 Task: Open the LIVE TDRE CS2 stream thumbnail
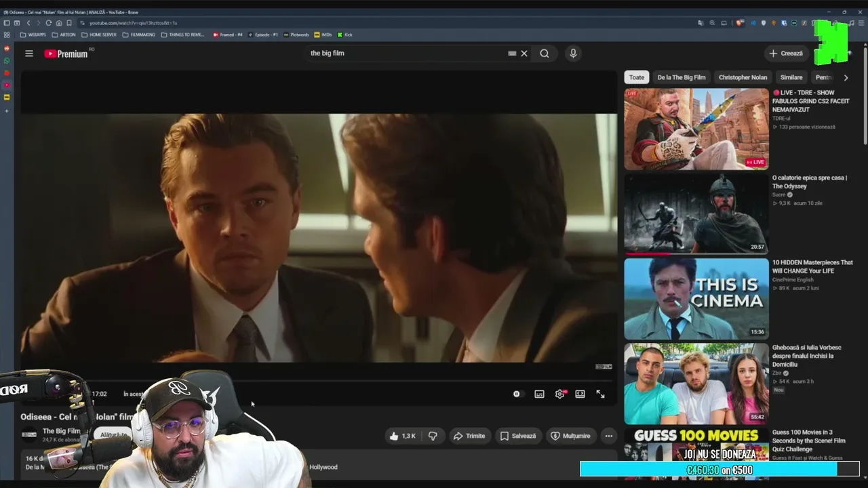[x=696, y=129]
